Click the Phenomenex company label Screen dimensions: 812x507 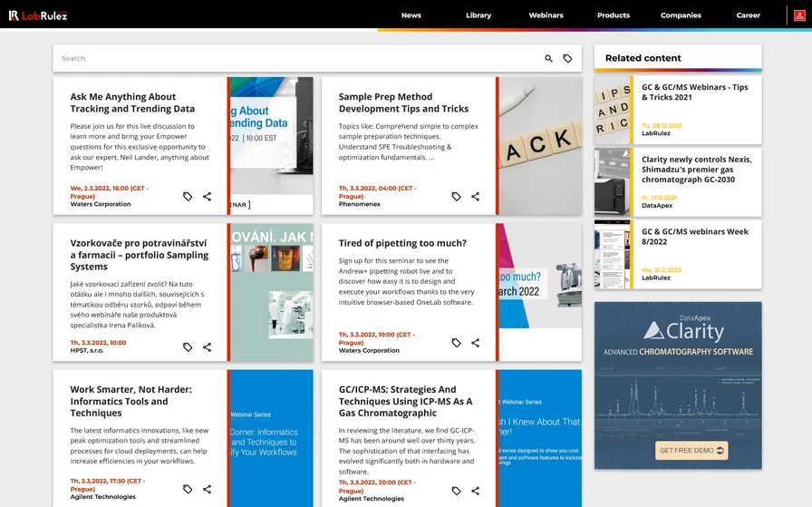(360, 204)
